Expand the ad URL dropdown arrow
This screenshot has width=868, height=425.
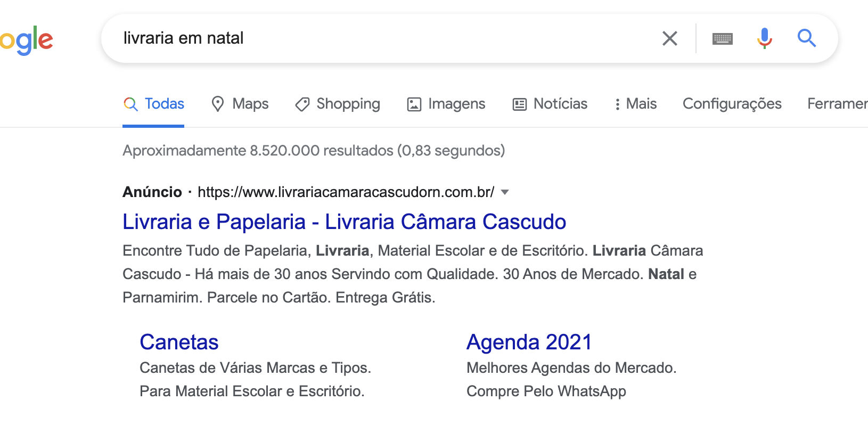pyautogui.click(x=505, y=192)
